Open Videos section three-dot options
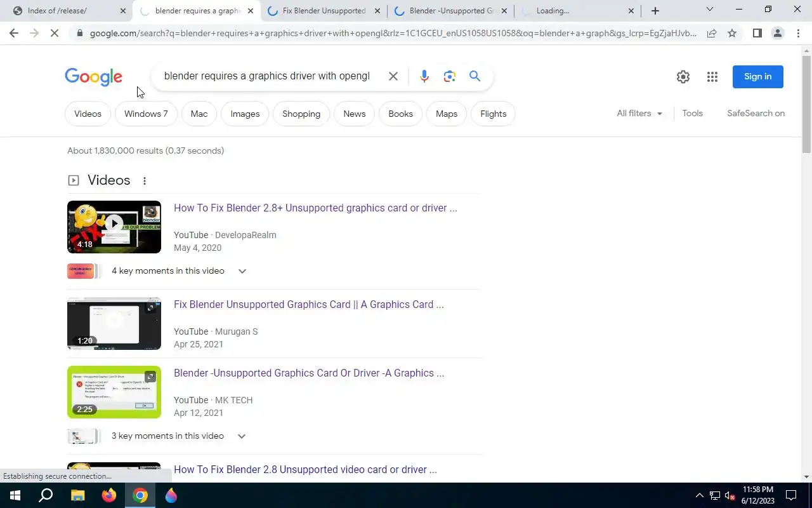This screenshot has height=508, width=812. pyautogui.click(x=145, y=181)
